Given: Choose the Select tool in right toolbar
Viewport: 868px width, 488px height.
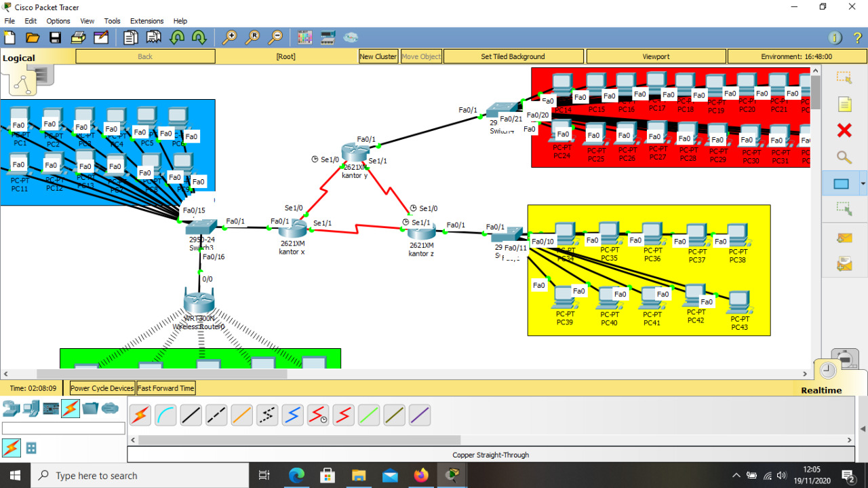Looking at the screenshot, I should (844, 77).
